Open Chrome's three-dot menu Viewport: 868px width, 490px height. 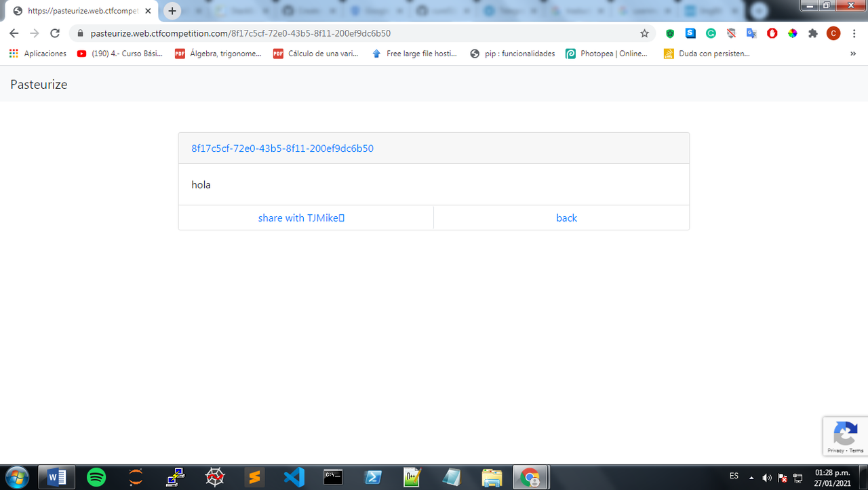(854, 33)
